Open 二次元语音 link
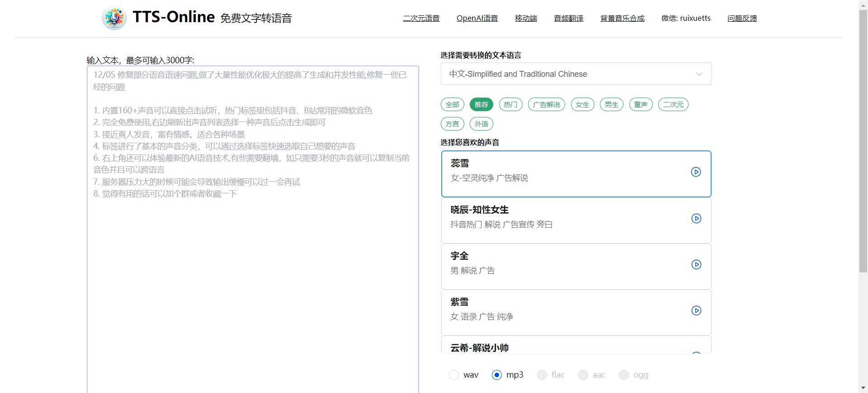This screenshot has height=393, width=868. [x=421, y=18]
